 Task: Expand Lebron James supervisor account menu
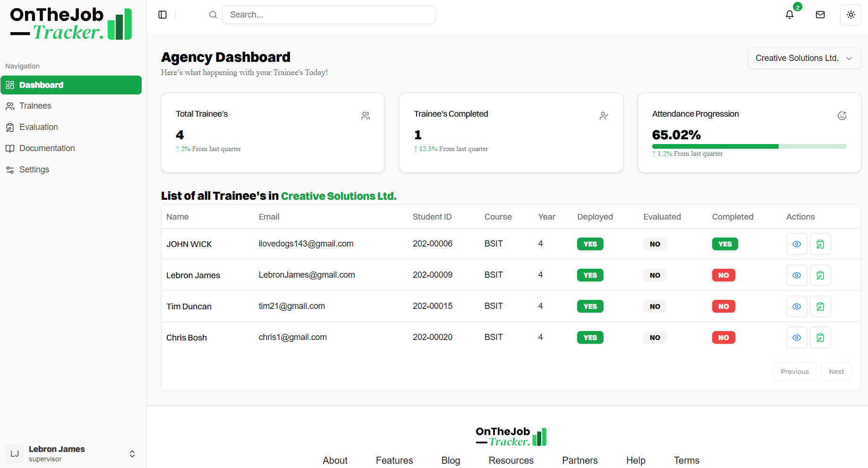coord(71,454)
